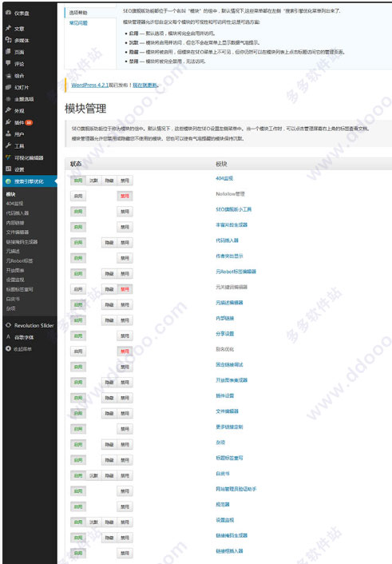Open the 插件 plugins icon
Image resolution: width=392 pixels, height=564 pixels.
8,122
